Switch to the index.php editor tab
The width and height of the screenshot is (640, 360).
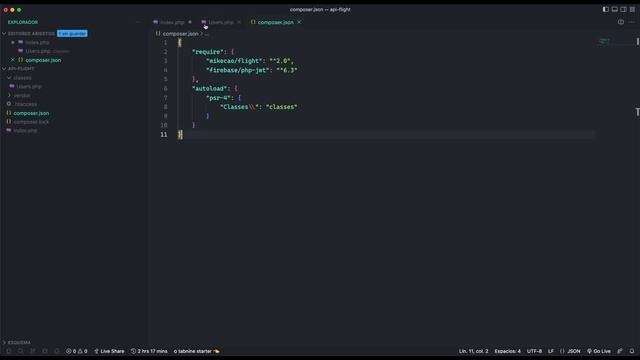(x=172, y=22)
